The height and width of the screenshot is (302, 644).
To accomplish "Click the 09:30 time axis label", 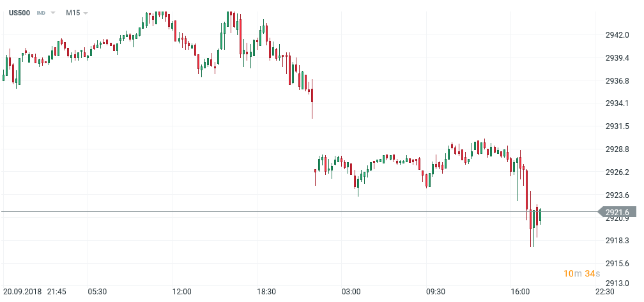I will click(x=436, y=292).
